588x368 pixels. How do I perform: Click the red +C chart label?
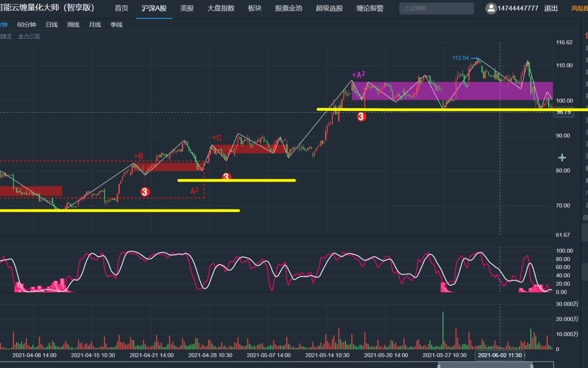point(217,138)
